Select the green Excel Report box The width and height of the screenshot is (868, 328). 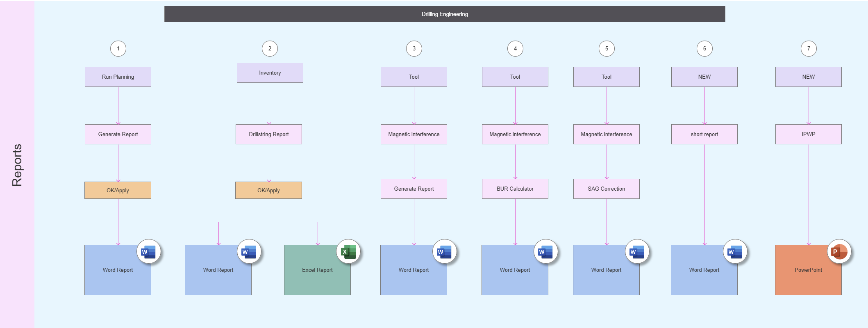tap(317, 270)
